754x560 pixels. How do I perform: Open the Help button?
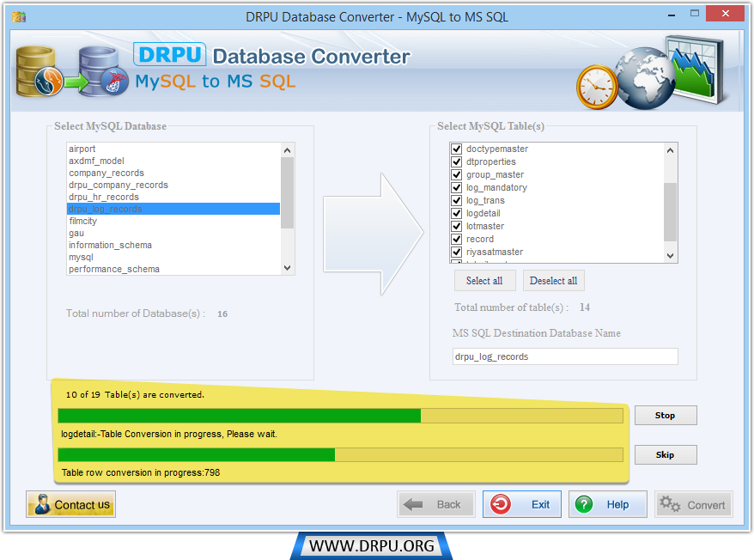(608, 504)
